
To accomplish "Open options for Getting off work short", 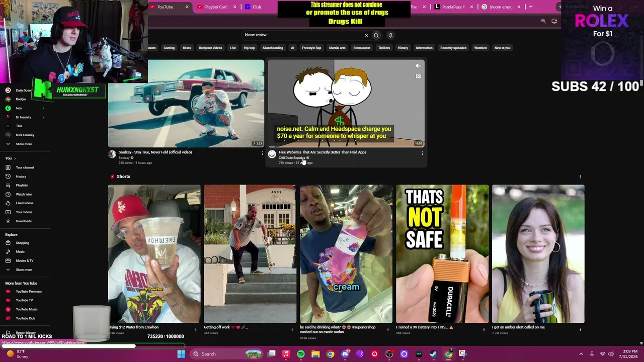I will pos(292,330).
